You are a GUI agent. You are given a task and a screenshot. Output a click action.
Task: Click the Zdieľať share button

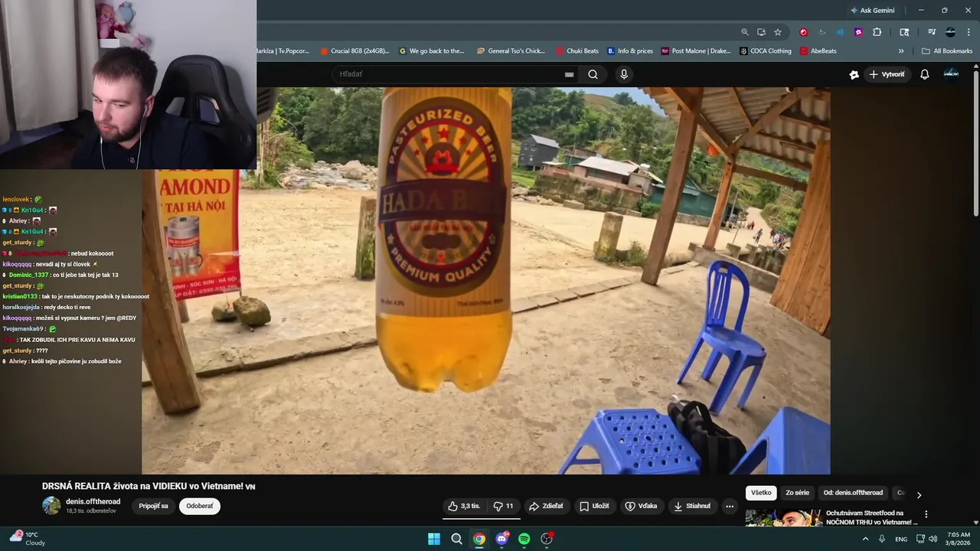(x=546, y=506)
